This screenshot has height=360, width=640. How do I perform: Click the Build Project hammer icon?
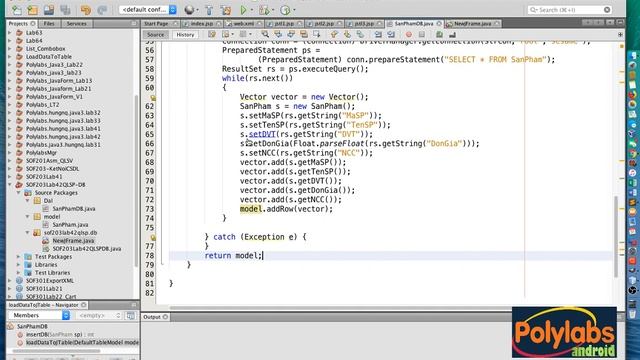[x=209, y=9]
